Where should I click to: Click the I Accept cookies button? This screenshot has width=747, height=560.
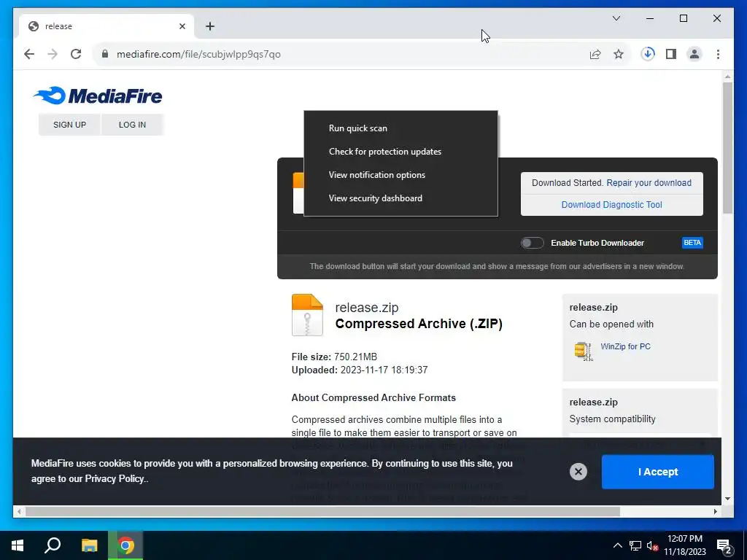pos(658,472)
